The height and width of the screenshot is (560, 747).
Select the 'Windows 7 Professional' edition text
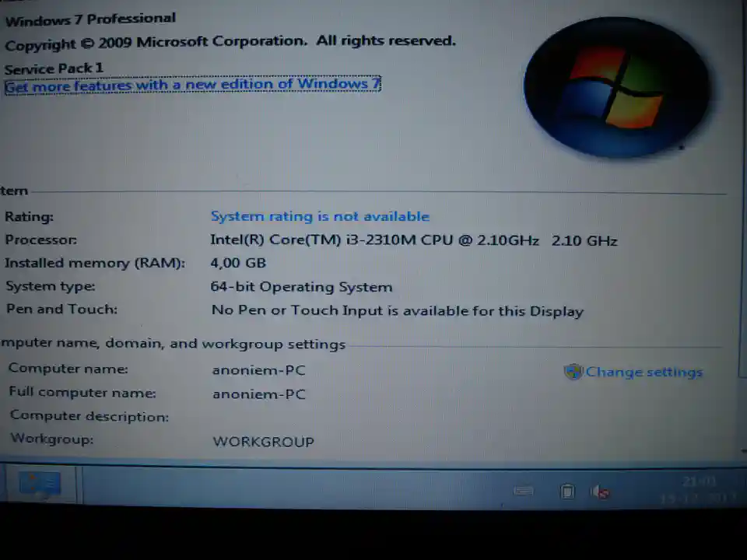point(90,19)
